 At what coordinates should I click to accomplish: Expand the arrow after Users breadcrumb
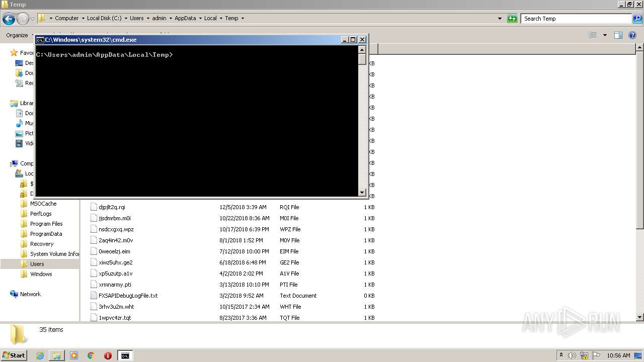pos(148,18)
